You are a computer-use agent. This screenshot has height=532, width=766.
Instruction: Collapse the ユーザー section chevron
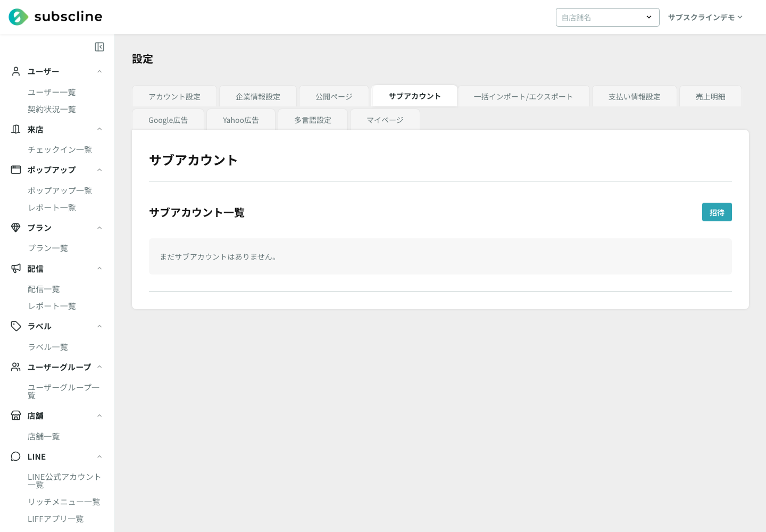click(99, 71)
